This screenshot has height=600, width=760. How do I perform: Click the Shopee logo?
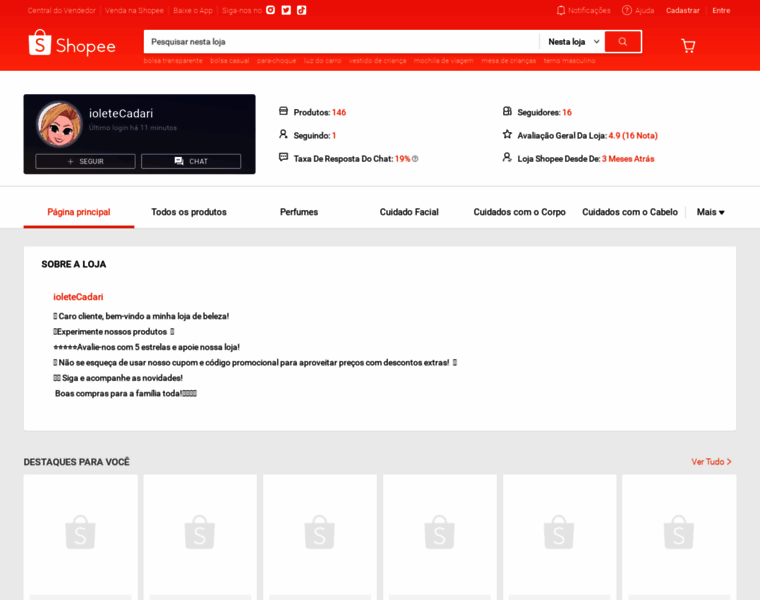[x=72, y=44]
